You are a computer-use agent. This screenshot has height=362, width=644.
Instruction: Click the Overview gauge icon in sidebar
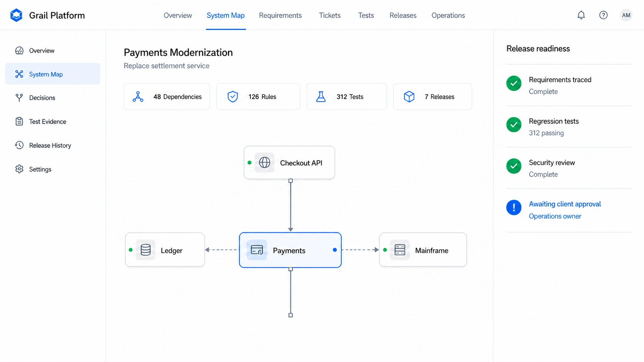[19, 50]
